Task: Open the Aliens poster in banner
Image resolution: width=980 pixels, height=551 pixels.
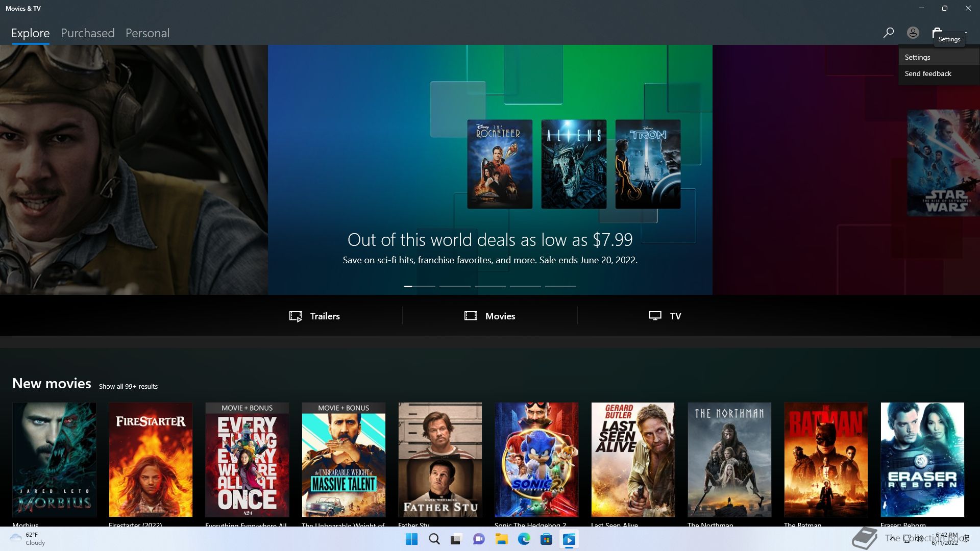Action: 574,164
